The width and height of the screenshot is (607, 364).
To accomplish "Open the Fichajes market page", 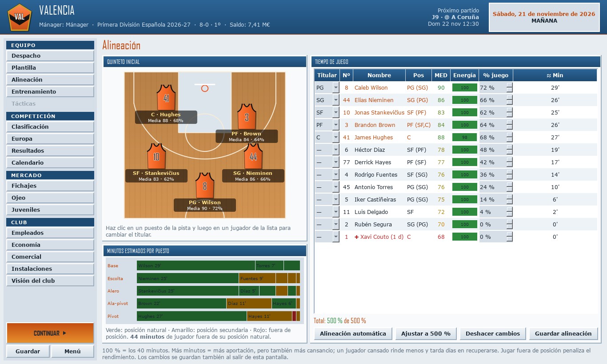I will 50,186.
